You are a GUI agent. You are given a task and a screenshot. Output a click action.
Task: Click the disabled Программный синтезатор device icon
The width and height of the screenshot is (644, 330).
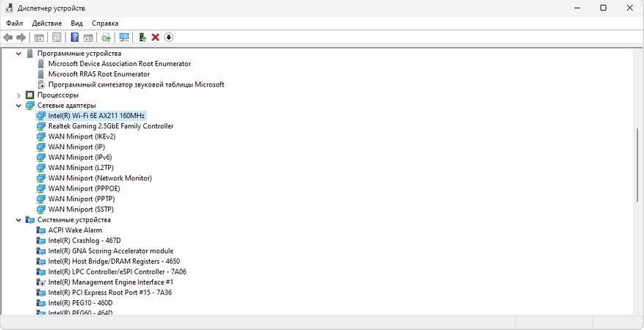click(40, 85)
